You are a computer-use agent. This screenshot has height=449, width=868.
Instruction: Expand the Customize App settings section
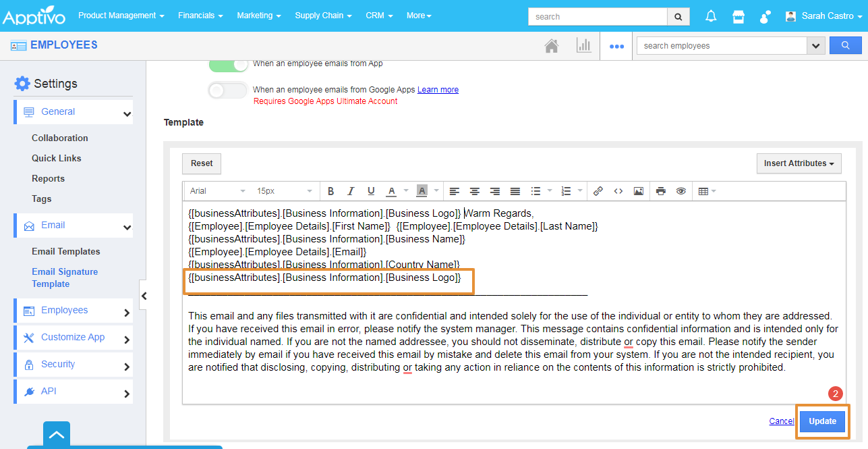73,337
